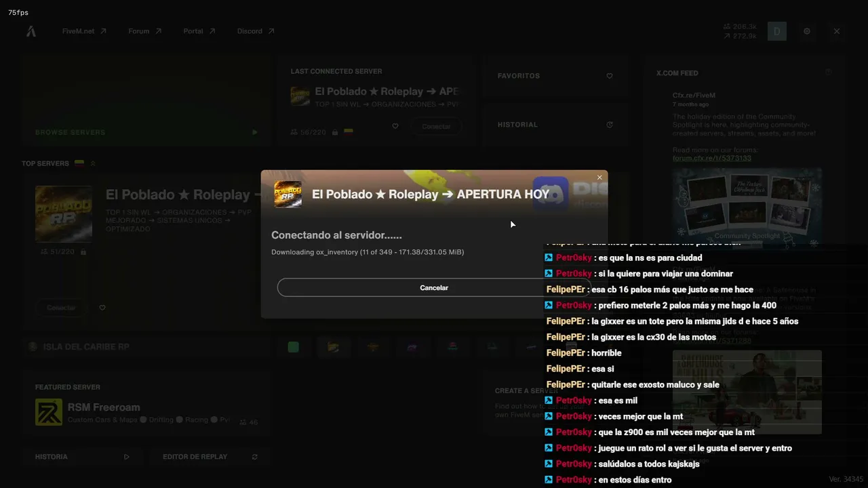The height and width of the screenshot is (488, 868).
Task: Click chat message 'la gixxer es la cx30 de las motos'
Action: pos(654,337)
